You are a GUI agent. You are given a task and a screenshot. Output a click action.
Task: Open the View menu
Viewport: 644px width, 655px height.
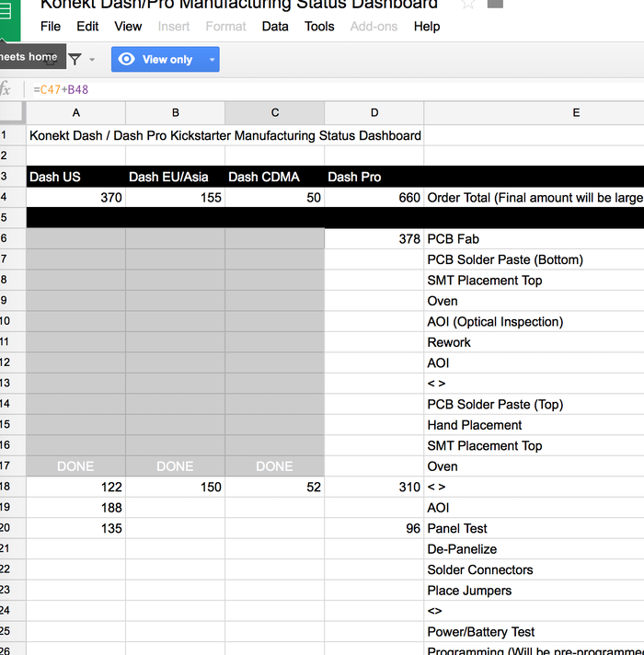point(128,27)
